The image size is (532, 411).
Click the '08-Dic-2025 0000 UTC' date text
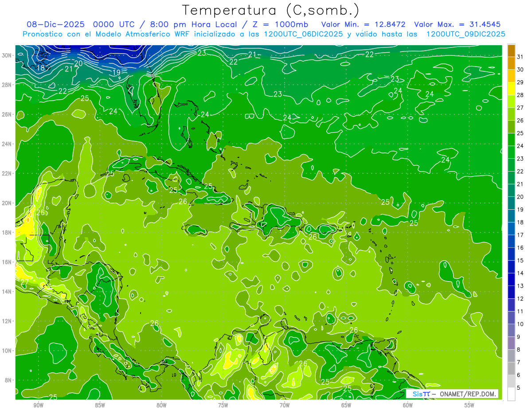(x=82, y=24)
